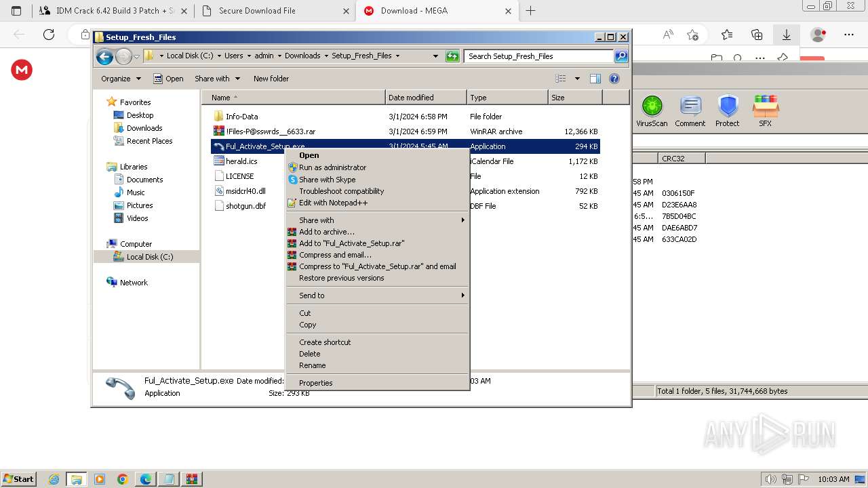Sort files by Type column header
Screen dimensions: 868x488
[x=507, y=98]
